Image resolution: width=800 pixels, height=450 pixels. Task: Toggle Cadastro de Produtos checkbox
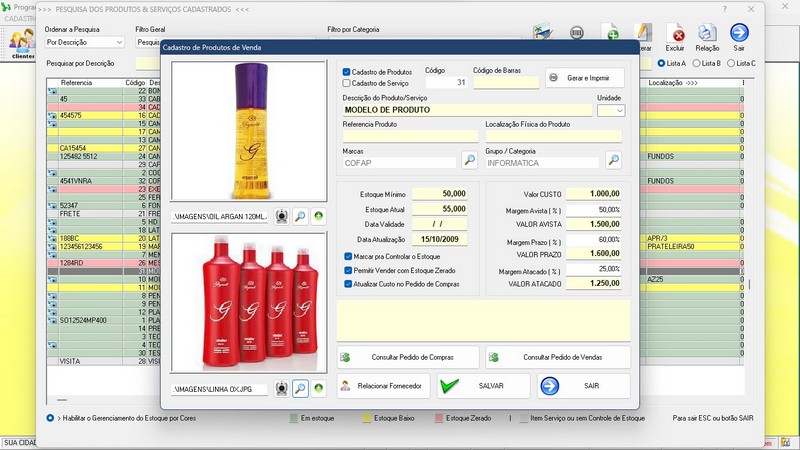346,72
